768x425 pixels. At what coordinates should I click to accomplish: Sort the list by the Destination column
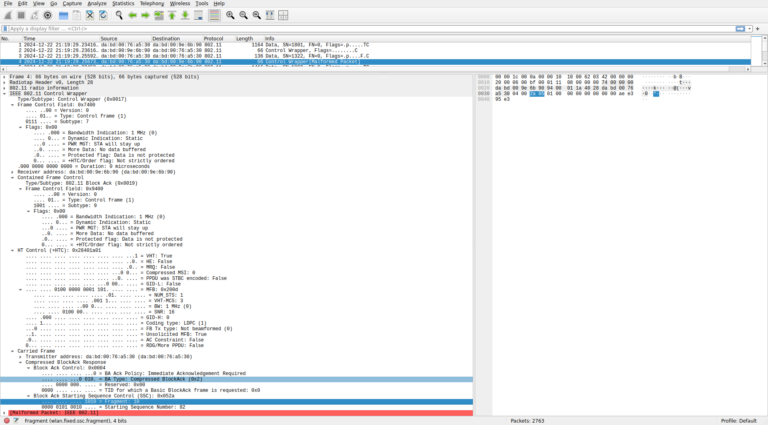coord(177,39)
